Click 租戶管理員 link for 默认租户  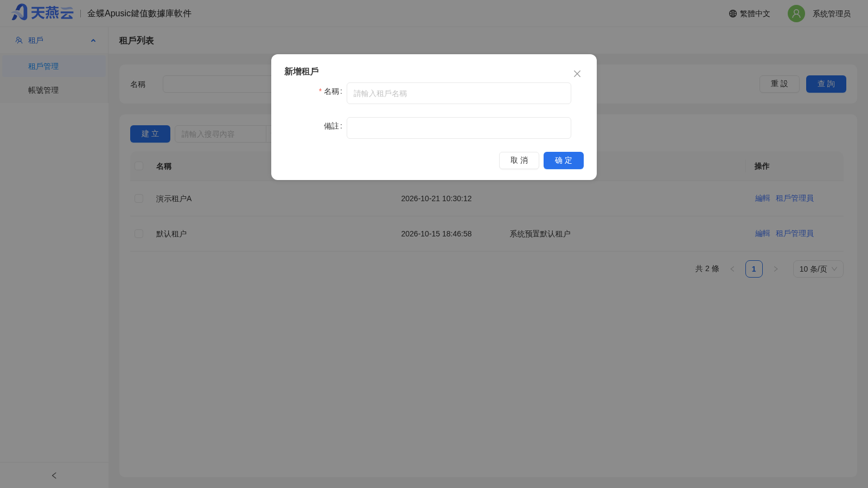point(795,234)
